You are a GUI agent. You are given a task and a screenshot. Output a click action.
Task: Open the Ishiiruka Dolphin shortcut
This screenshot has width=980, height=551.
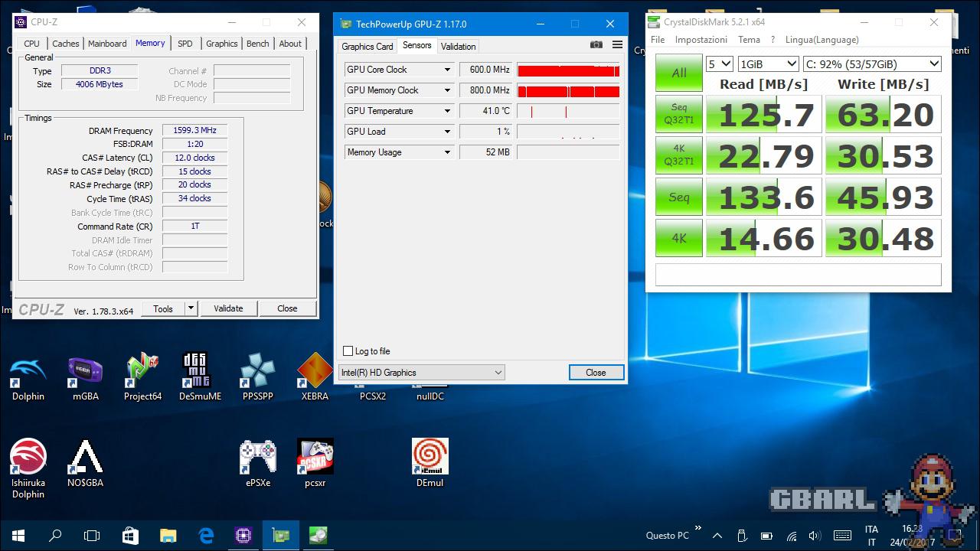(x=28, y=468)
